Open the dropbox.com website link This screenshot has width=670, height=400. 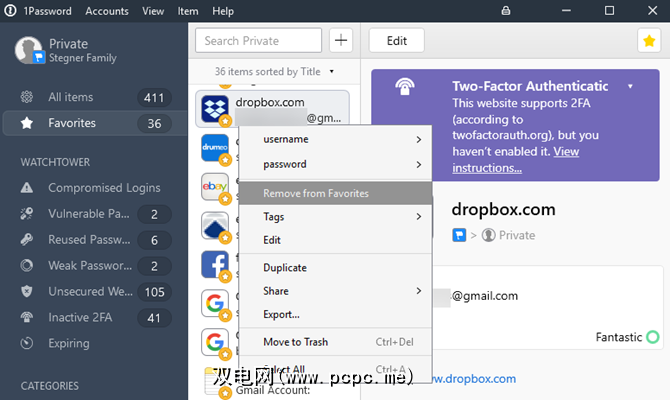click(x=474, y=379)
